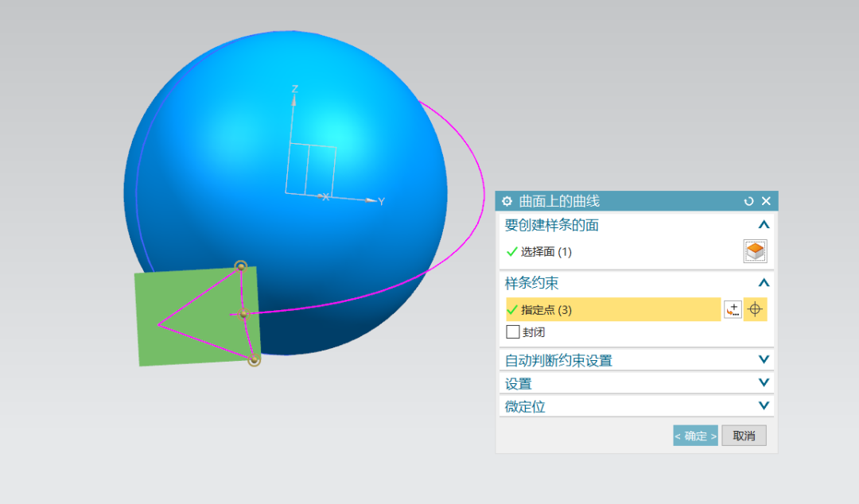Expand the 自动判断约束设置 section

[764, 359]
